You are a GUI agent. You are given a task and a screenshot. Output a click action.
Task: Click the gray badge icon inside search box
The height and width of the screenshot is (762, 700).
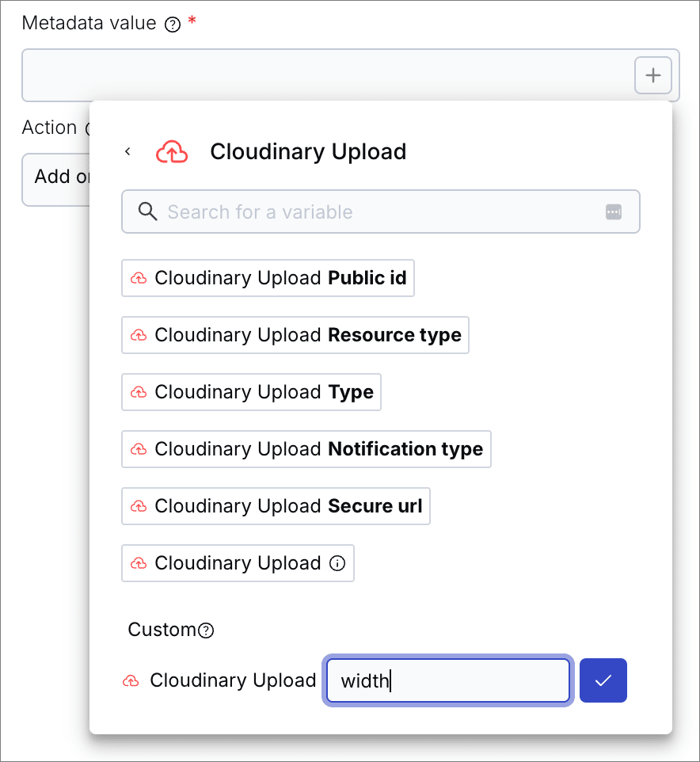(614, 211)
